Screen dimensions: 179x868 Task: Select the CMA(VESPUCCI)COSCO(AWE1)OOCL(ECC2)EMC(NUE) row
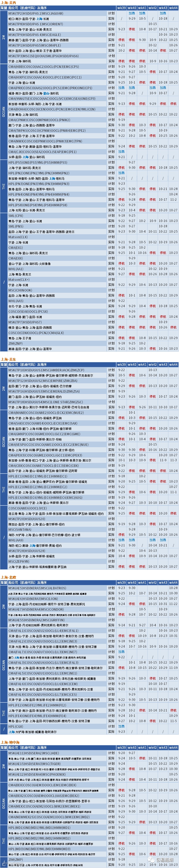pos(57,445)
